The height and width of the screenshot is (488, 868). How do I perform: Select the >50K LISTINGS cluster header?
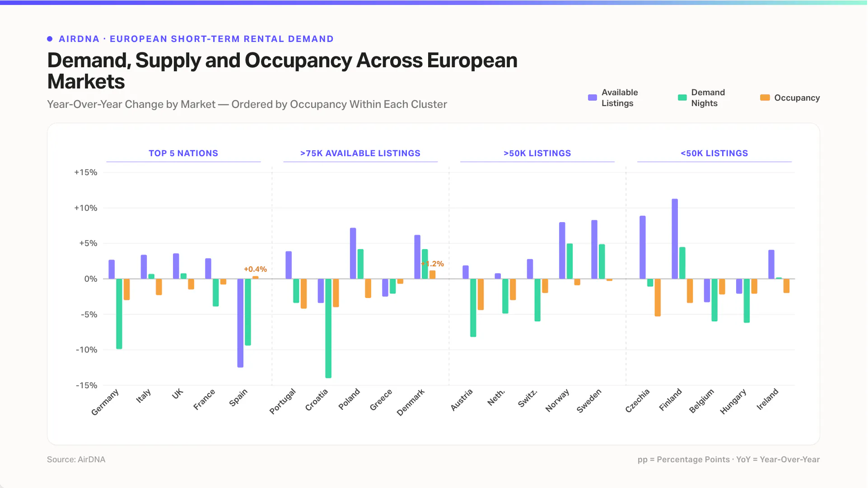537,153
